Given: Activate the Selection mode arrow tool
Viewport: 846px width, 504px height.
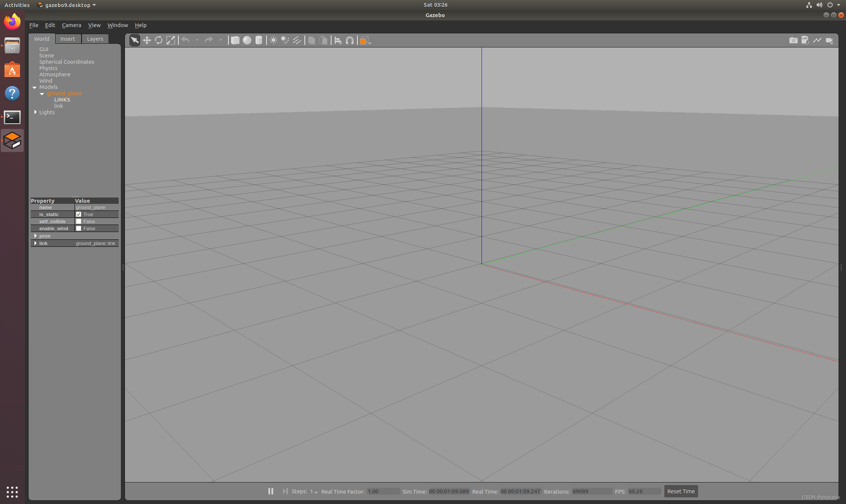Looking at the screenshot, I should [135, 40].
